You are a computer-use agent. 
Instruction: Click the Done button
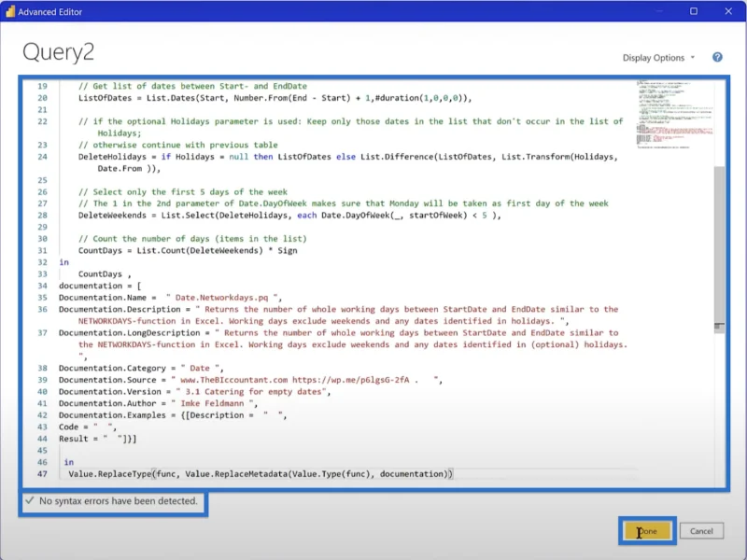tap(647, 531)
